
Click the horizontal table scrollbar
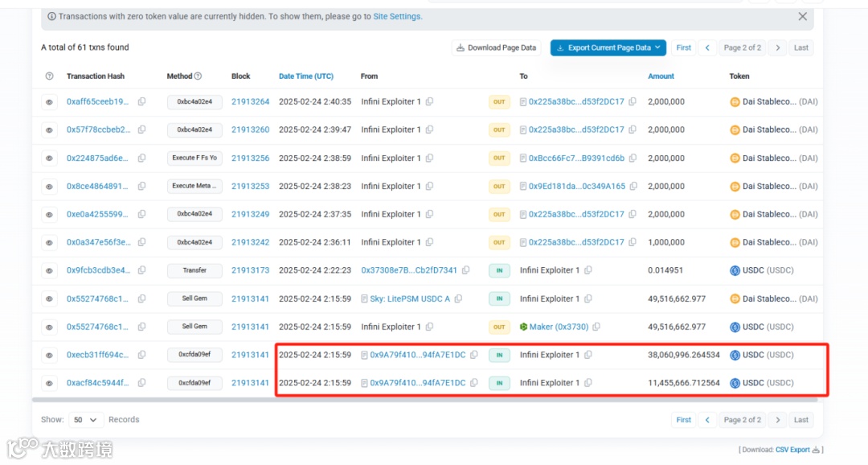(x=424, y=400)
